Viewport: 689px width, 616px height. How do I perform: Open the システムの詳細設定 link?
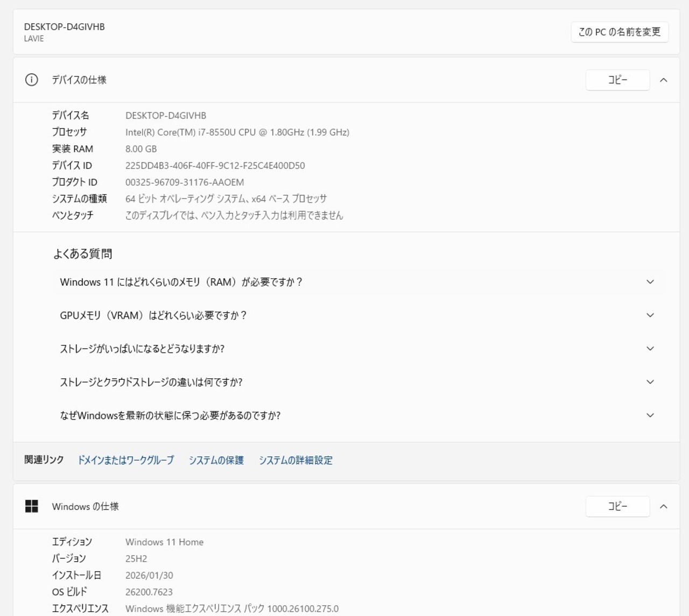click(x=296, y=460)
